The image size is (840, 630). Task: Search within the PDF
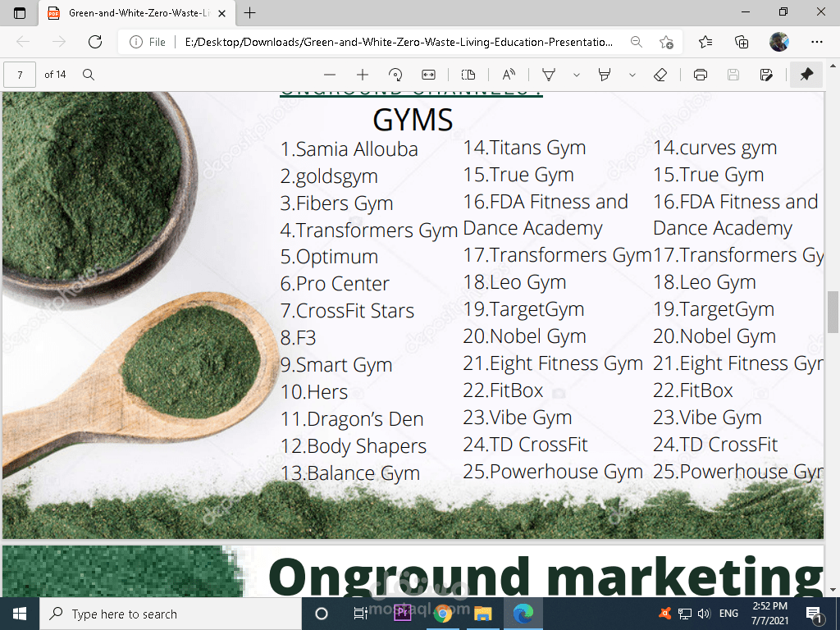point(89,75)
